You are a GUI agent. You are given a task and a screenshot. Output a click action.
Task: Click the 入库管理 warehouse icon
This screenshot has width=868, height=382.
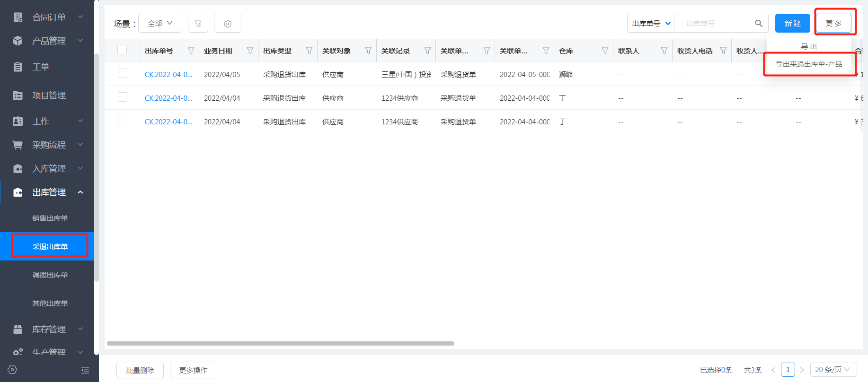[18, 168]
